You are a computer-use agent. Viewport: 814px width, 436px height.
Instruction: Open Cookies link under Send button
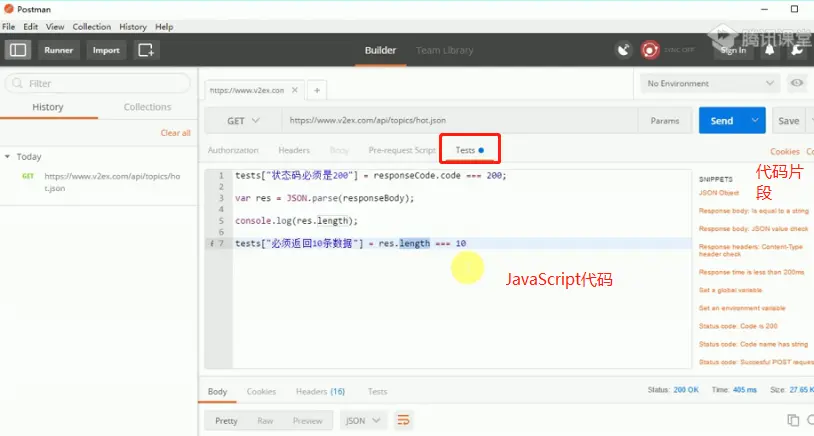784,152
